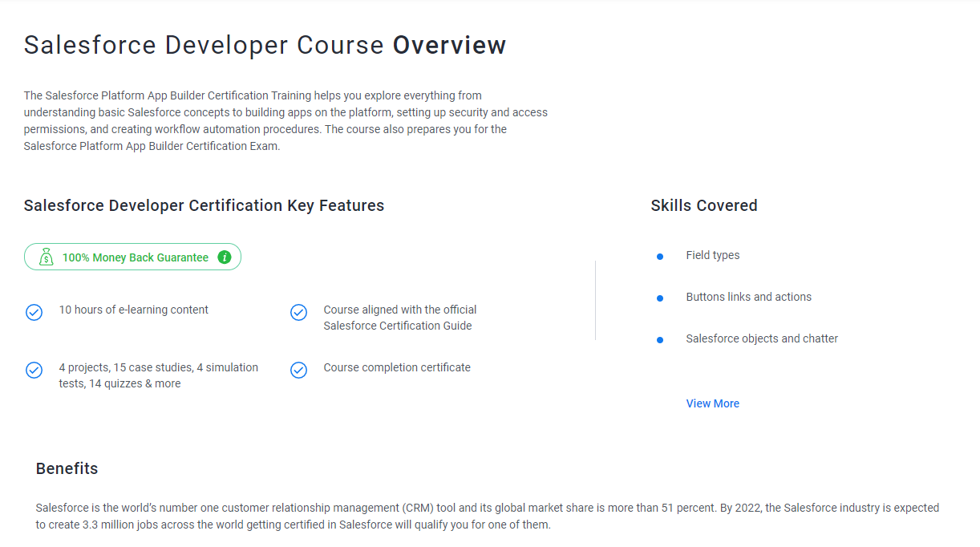The width and height of the screenshot is (980, 547).
Task: Click the Benefits heading
Action: [67, 468]
